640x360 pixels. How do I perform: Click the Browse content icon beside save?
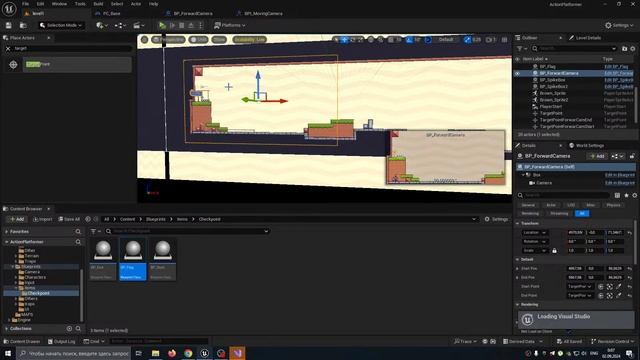tap(23, 25)
